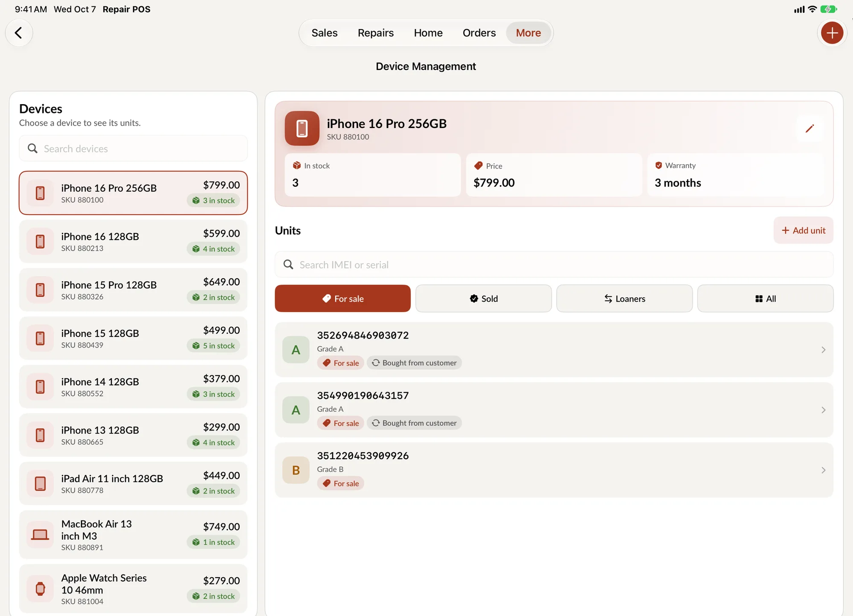Click the Search devices magnifier icon
The width and height of the screenshot is (853, 616).
tap(32, 148)
